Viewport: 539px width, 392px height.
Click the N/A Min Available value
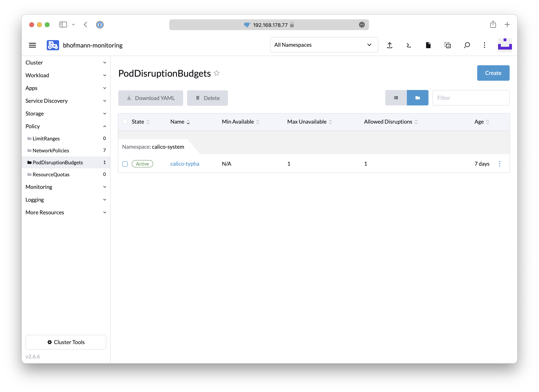coord(226,164)
